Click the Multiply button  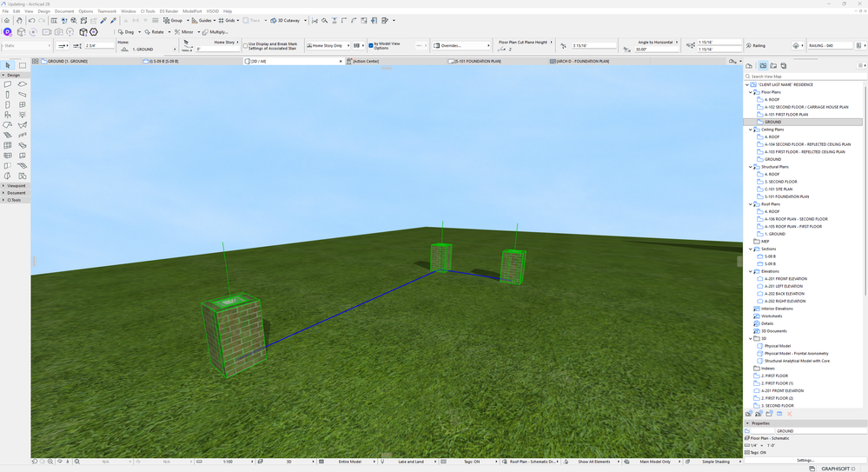pyautogui.click(x=215, y=32)
